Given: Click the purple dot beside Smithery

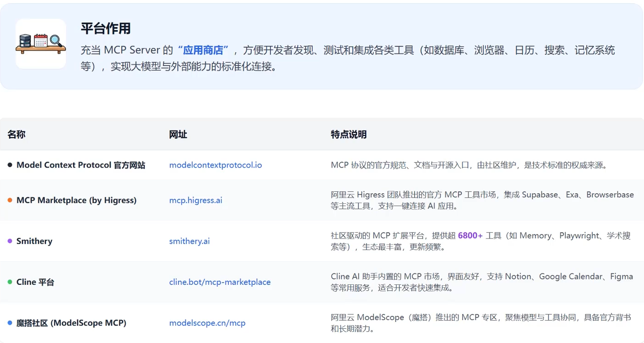Looking at the screenshot, I should (x=10, y=241).
